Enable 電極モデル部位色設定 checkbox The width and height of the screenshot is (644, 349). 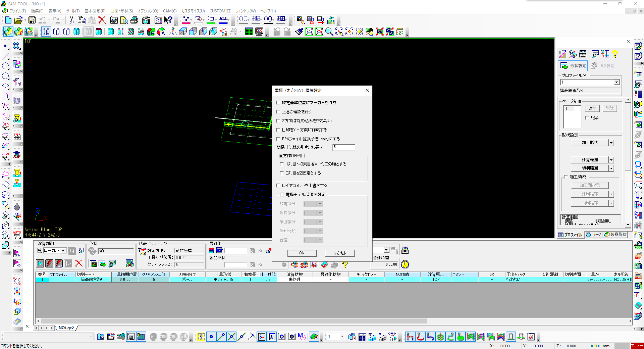[x=282, y=195]
